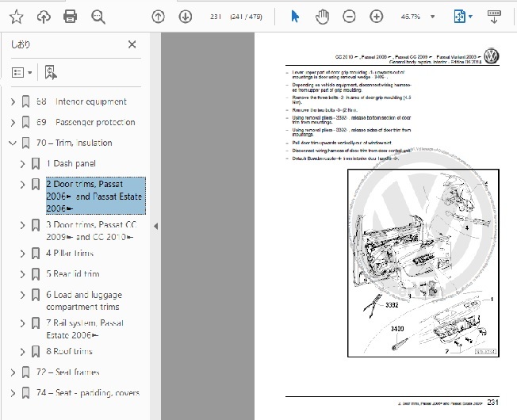Print the document with printer icon

(x=71, y=17)
